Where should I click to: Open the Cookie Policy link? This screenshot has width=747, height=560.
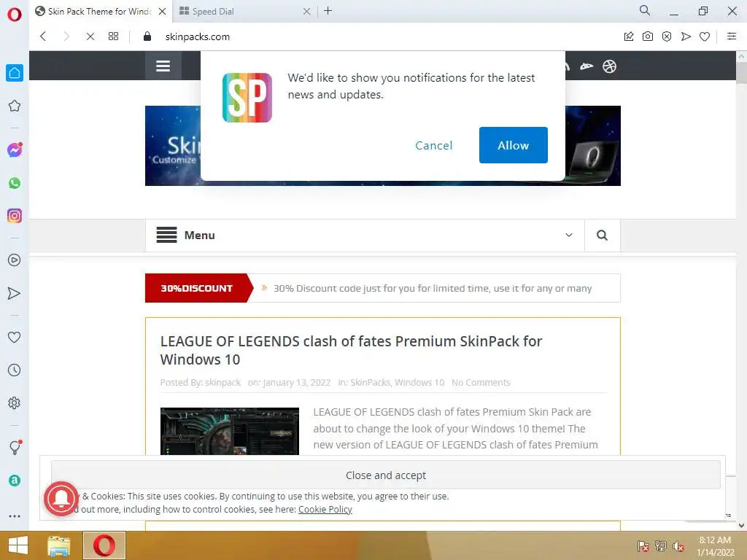325,510
